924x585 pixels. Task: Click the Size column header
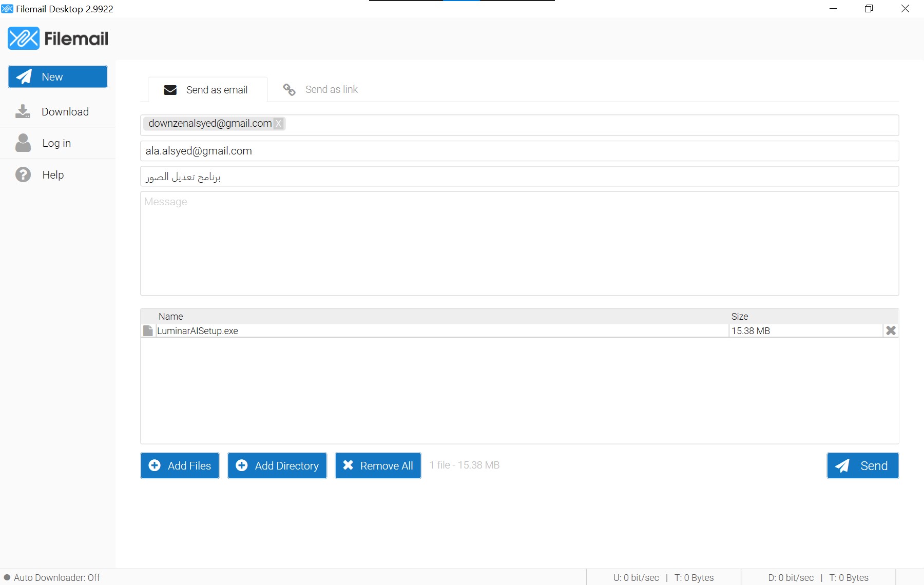[740, 316]
